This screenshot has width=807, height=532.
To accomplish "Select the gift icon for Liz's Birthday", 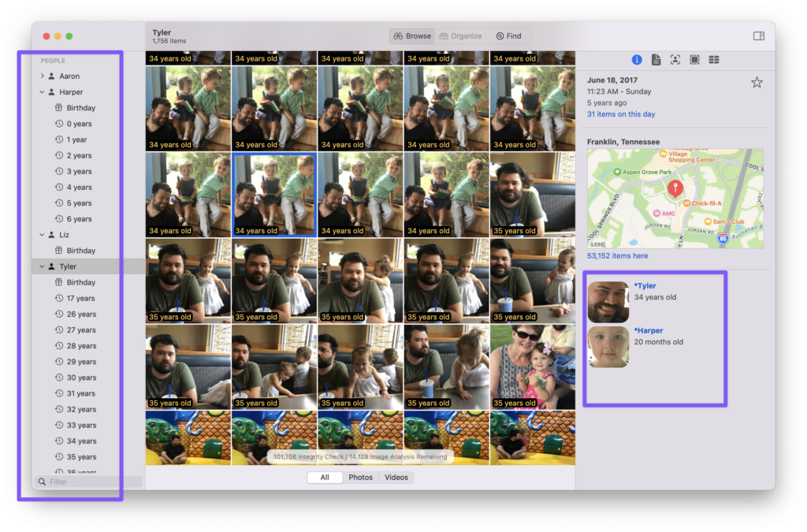I will point(58,251).
